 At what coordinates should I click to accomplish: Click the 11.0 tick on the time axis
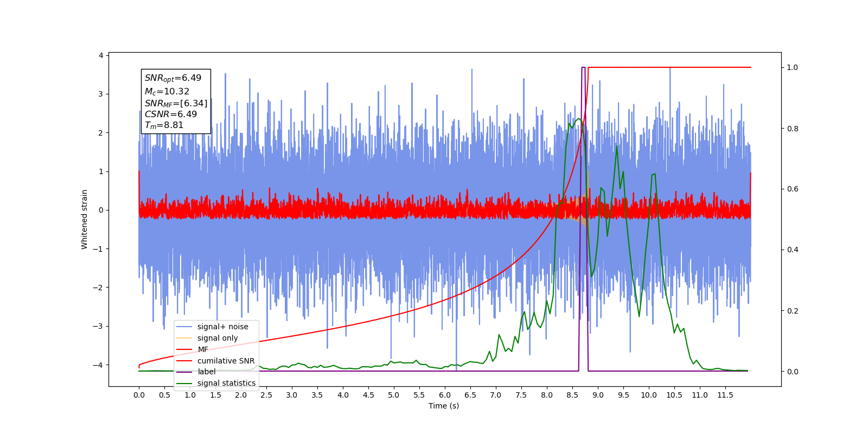[x=700, y=395]
